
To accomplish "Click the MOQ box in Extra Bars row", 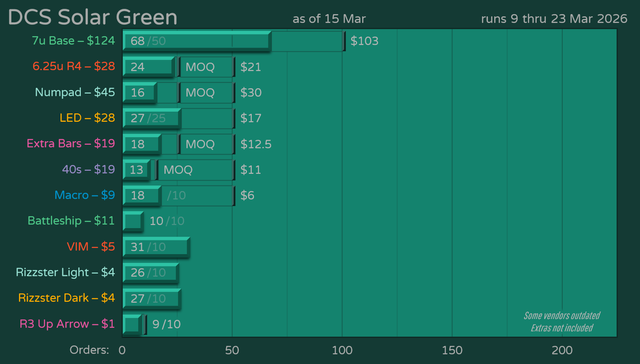I will (x=206, y=144).
